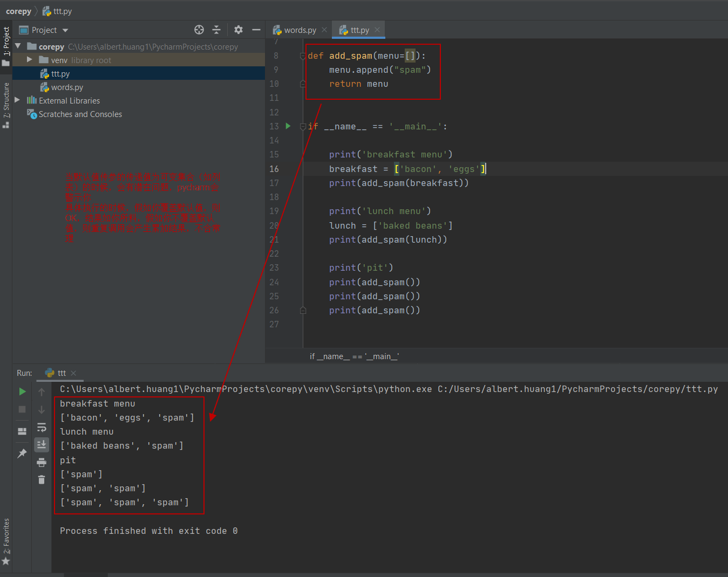This screenshot has height=577, width=728.
Task: Toggle the 1: Project side tool button
Action: coord(6,42)
